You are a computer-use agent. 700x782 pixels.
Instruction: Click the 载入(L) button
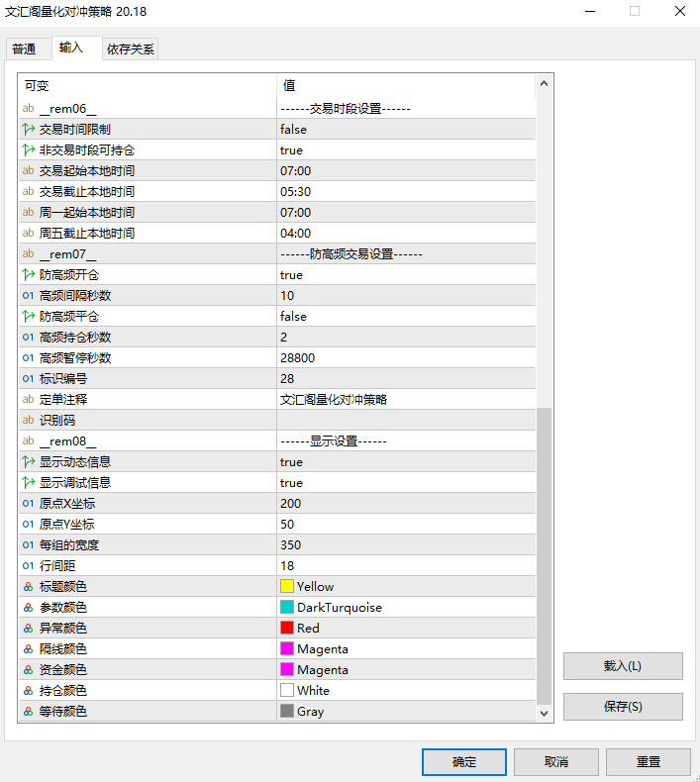pyautogui.click(x=623, y=666)
